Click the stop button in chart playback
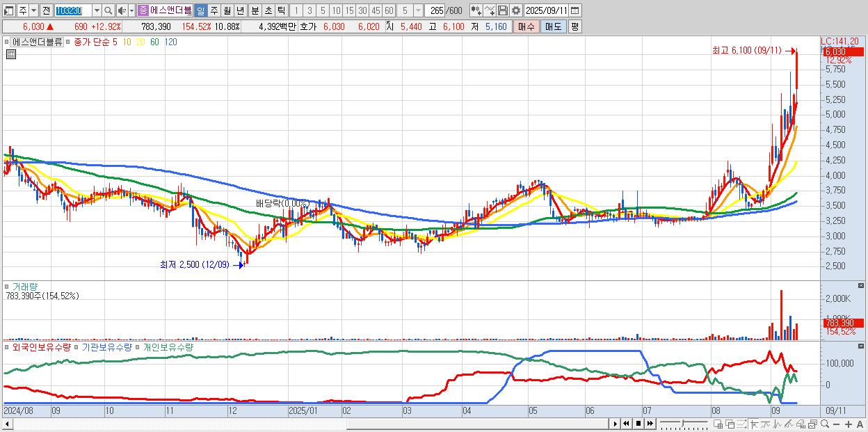The height and width of the screenshot is (432, 868). click(x=638, y=424)
